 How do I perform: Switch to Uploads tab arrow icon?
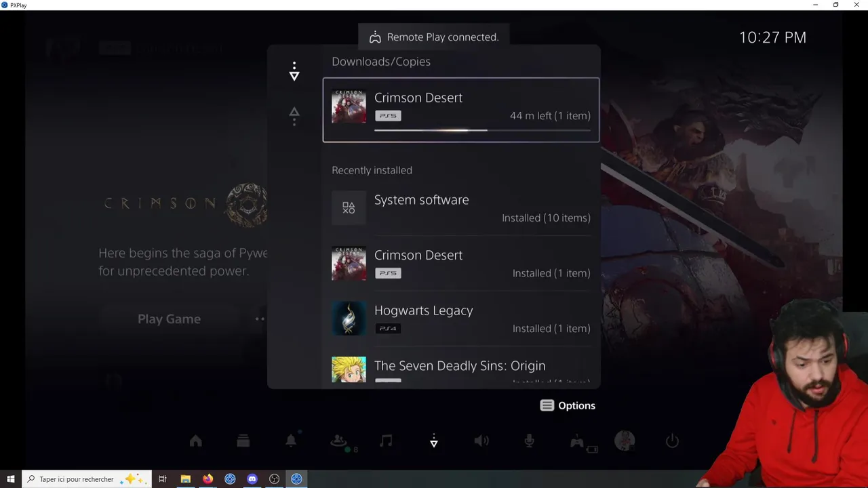coord(294,116)
